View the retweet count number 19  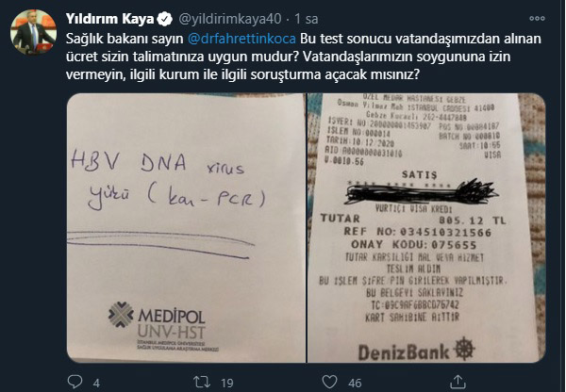click(x=227, y=383)
